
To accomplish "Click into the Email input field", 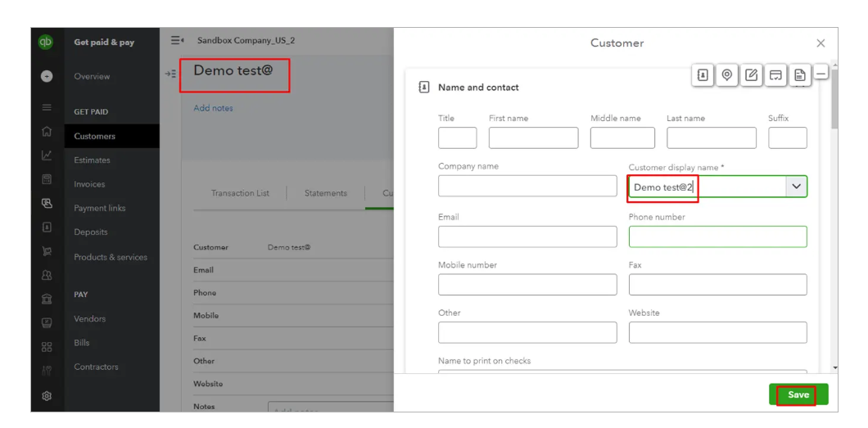I will coord(527,237).
